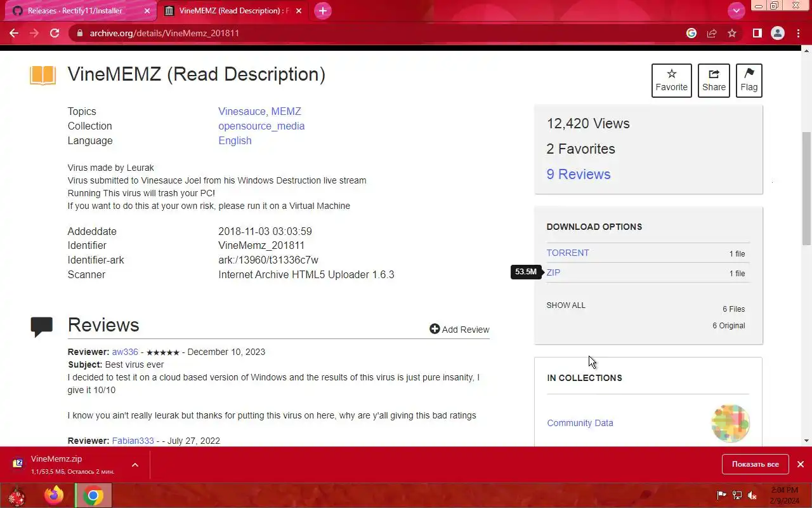Click the muted speaker volume tray icon
Screen dimensions: 812x508
pyautogui.click(x=752, y=495)
